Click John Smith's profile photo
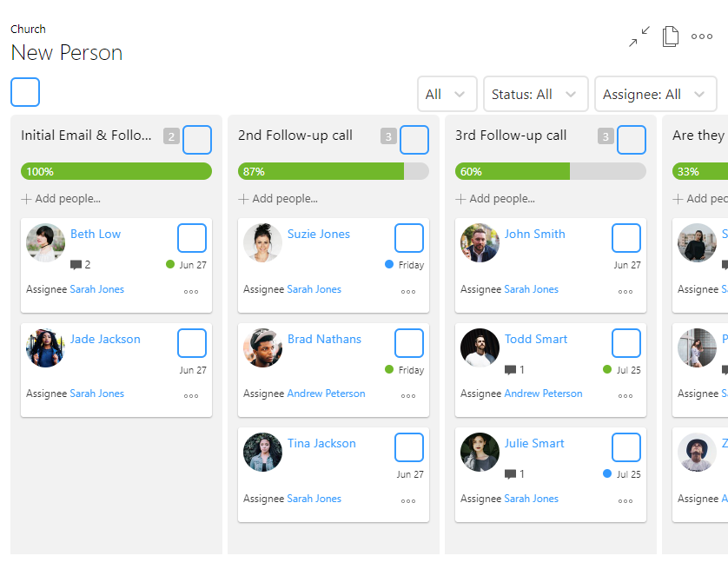Viewport: 728px width, 569px height. (480, 242)
